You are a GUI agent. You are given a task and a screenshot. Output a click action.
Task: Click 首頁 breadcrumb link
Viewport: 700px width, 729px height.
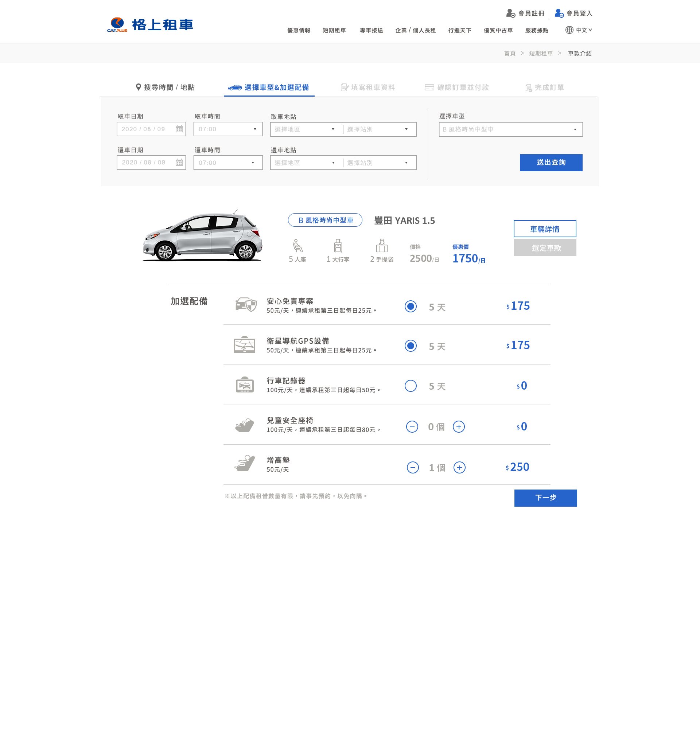pyautogui.click(x=510, y=53)
